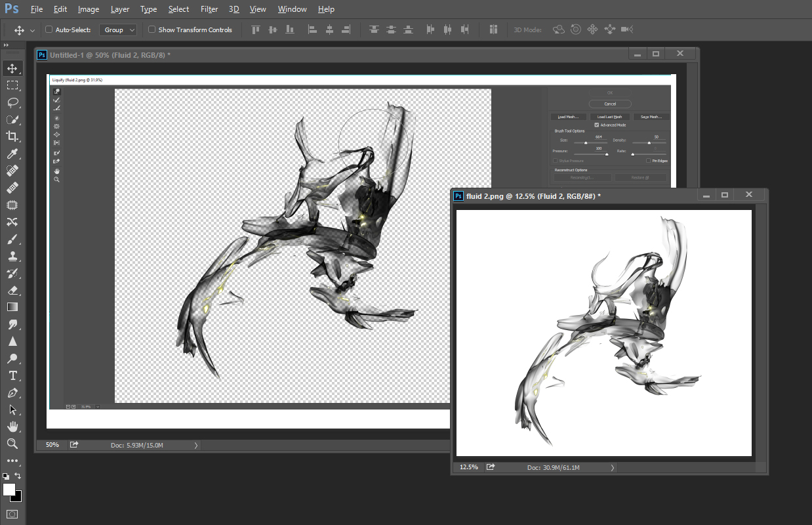The width and height of the screenshot is (812, 525).
Task: Expand status bar arrow in fluid 2.png window
Action: [613, 467]
